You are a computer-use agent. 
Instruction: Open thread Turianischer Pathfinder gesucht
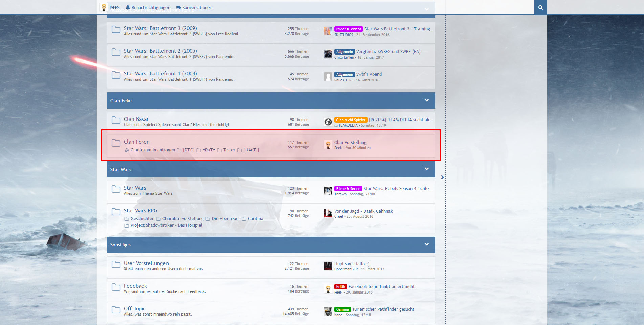tap(383, 309)
